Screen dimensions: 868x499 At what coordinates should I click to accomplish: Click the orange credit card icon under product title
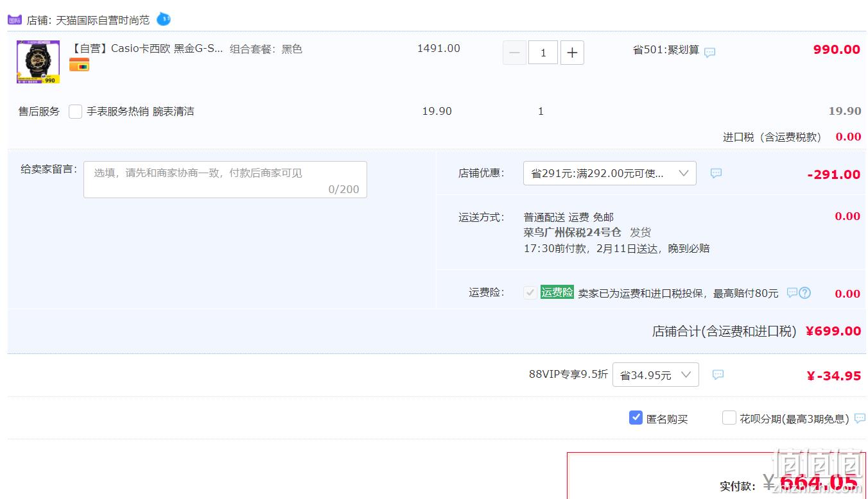coord(79,64)
